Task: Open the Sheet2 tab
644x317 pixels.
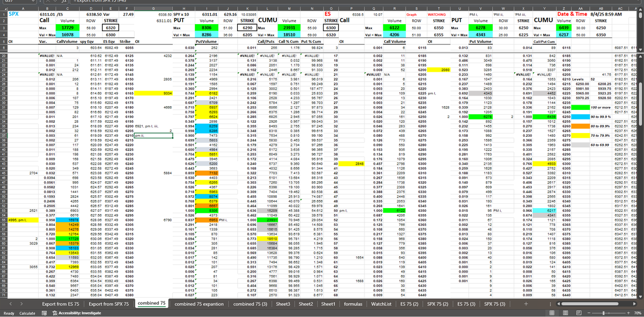Action: pos(307,304)
